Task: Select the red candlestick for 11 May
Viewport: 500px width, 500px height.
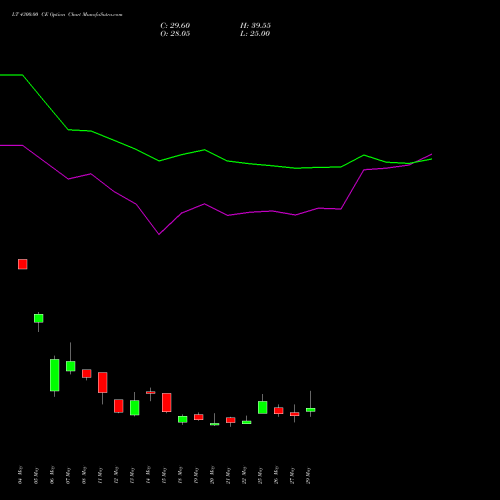Action: 103,382
